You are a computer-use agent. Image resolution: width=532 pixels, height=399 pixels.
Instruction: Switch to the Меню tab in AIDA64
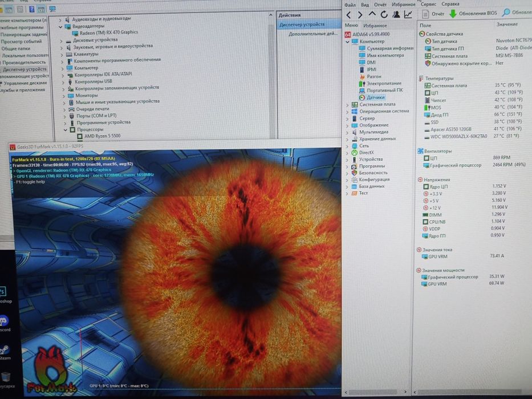point(351,25)
